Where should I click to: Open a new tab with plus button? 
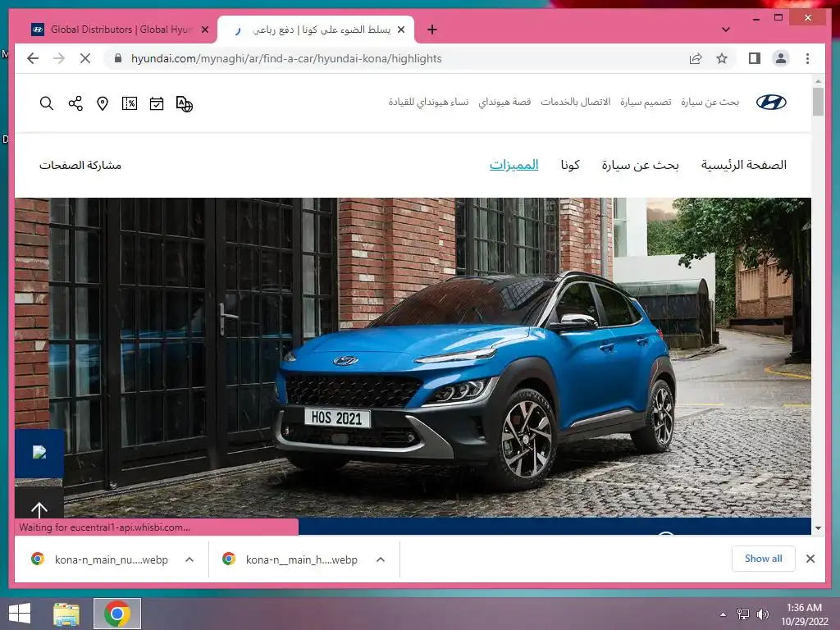pos(431,30)
